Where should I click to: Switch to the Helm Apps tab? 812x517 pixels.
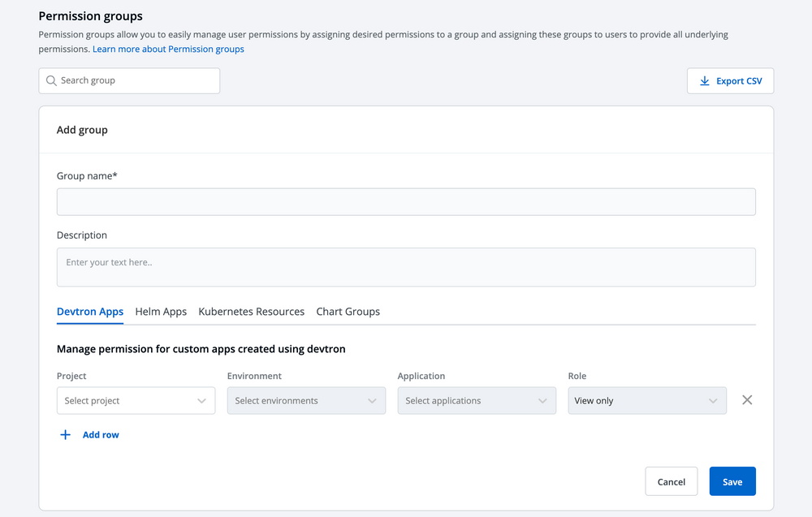161,311
